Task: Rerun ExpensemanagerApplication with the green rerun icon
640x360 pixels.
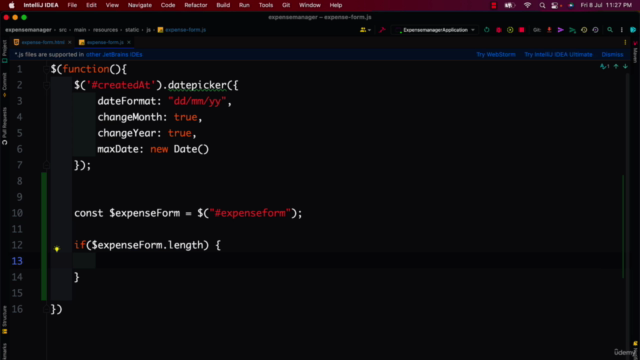Action: pyautogui.click(x=487, y=30)
